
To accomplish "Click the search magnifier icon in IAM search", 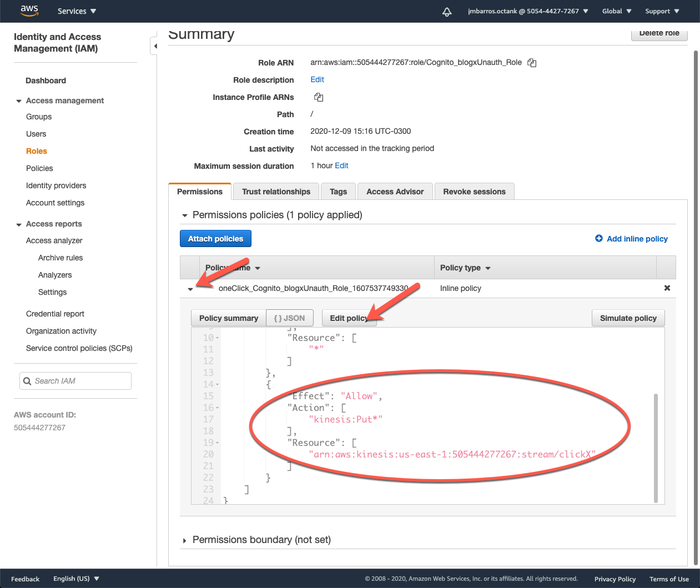I will pyautogui.click(x=27, y=381).
